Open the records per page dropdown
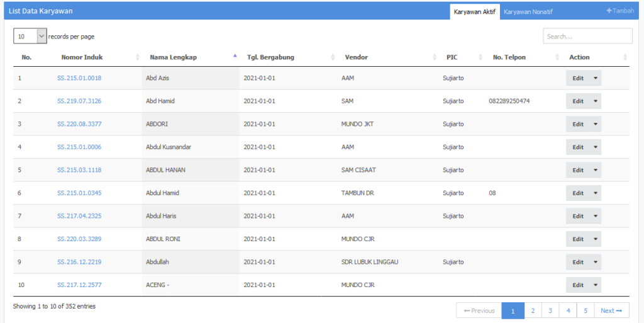 coord(30,36)
